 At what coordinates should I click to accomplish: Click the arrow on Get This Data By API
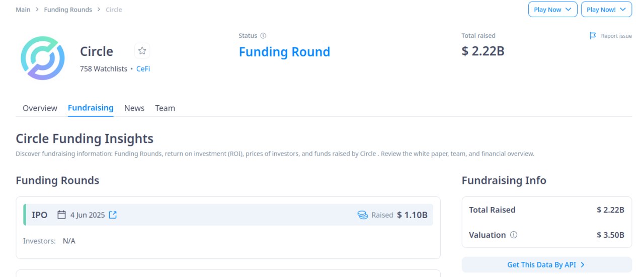click(583, 265)
